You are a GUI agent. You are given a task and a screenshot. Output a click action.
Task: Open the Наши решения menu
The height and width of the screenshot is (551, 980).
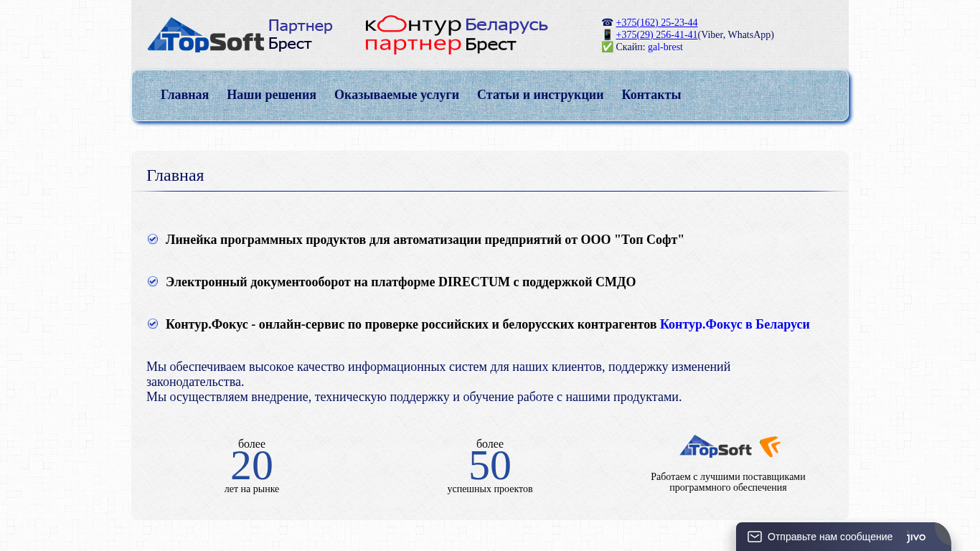point(271,95)
